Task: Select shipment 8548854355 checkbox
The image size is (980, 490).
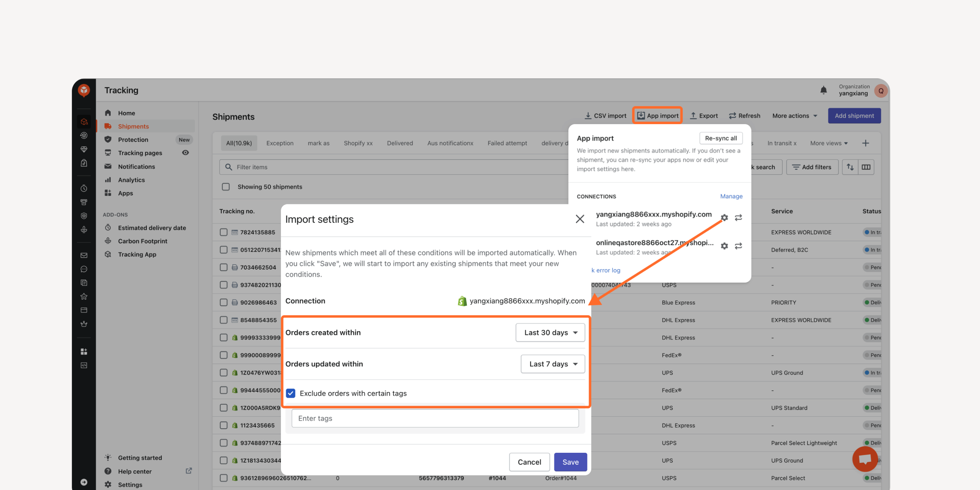Action: point(224,320)
